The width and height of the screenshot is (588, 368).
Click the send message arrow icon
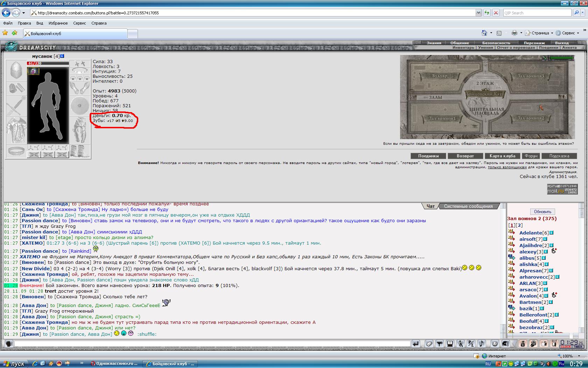[x=416, y=344]
